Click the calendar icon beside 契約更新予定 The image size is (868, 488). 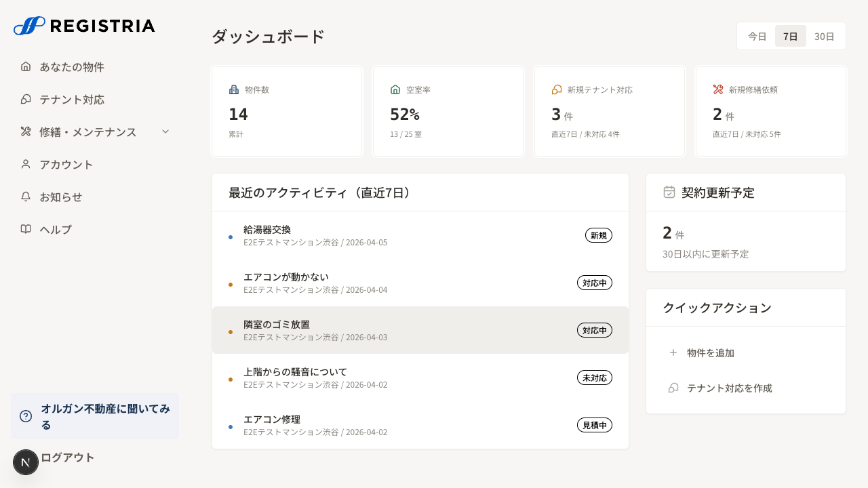(668, 192)
